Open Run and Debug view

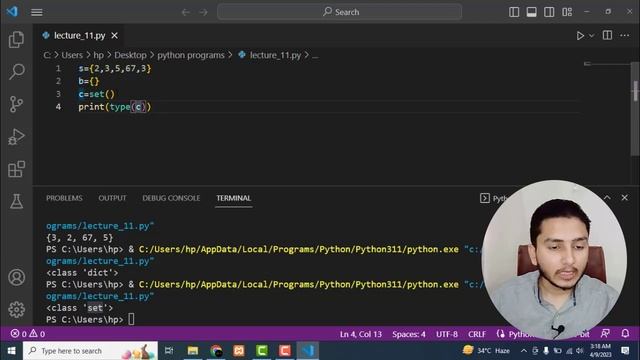[x=16, y=137]
